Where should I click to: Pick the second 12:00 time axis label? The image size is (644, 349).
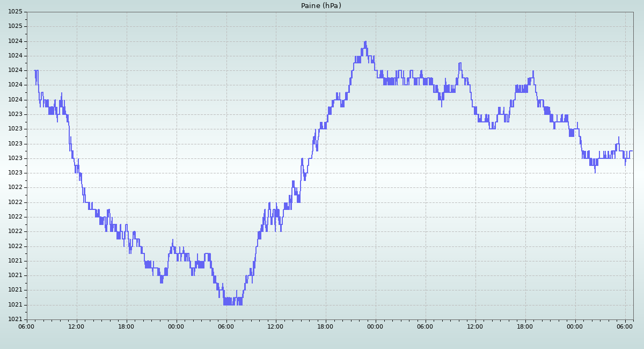click(x=275, y=326)
